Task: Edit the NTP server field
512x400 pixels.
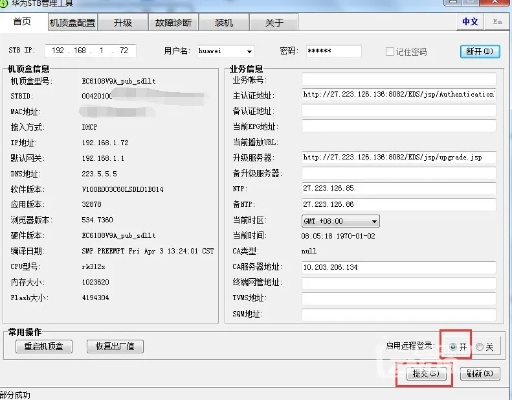Action: coord(399,189)
